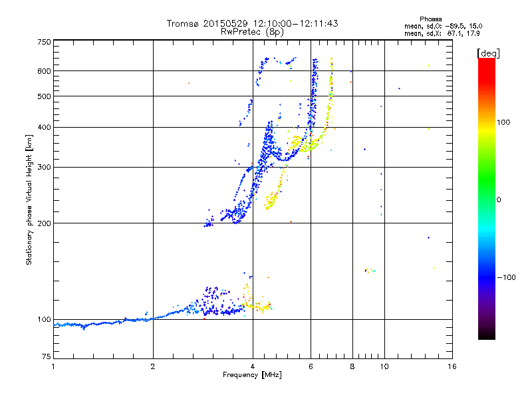This screenshot has height=399, width=532.
Task: Click the colorbar label '100'
Action: 503,122
